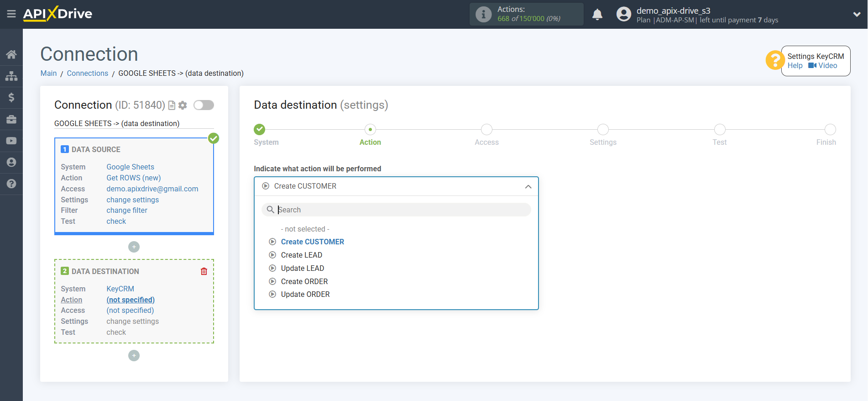Open the billing dollar sidebar icon
Image resolution: width=868 pixels, height=401 pixels.
point(11,97)
